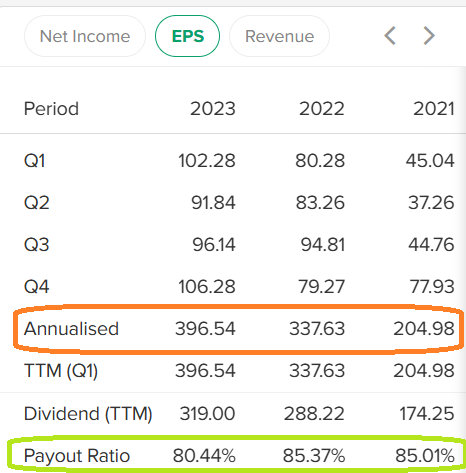Click Q4 2023 value 106.28

pos(207,287)
